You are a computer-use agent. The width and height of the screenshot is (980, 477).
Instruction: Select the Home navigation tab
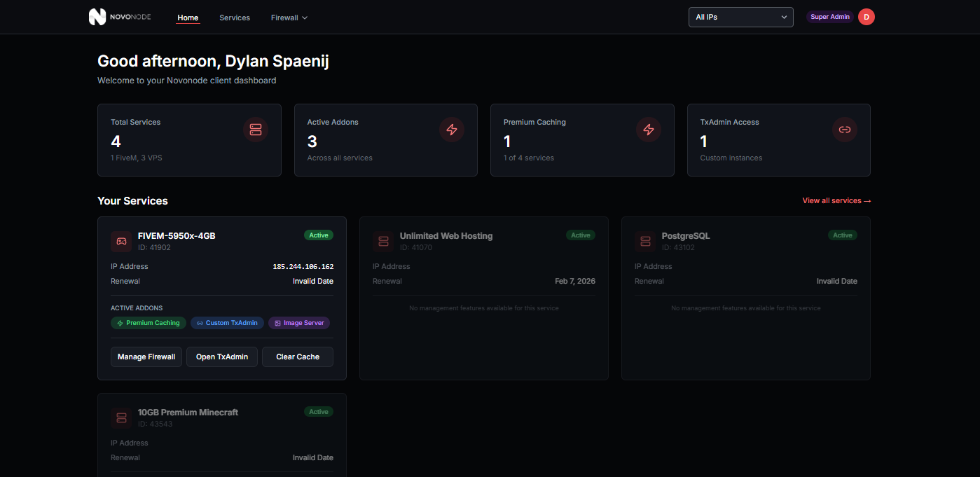pyautogui.click(x=188, y=18)
